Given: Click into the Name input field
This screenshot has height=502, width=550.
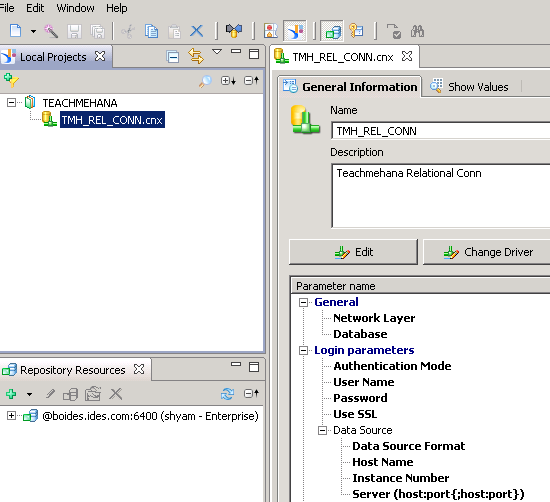Looking at the screenshot, I should pyautogui.click(x=441, y=131).
